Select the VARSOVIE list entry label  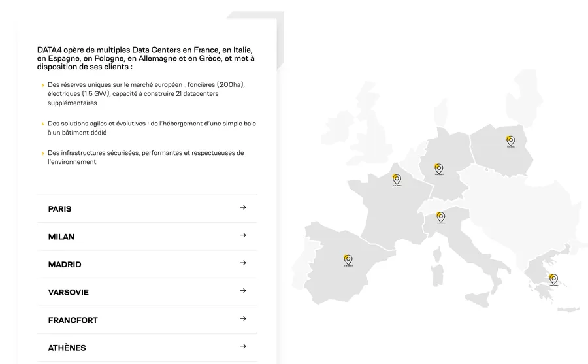tap(69, 292)
